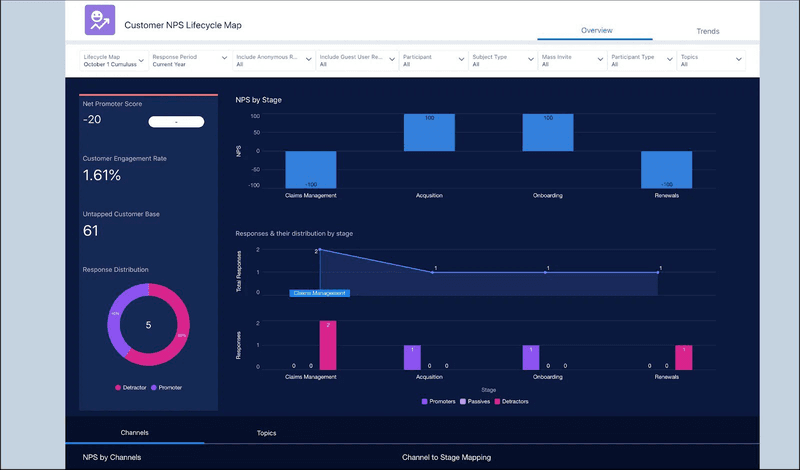The height and width of the screenshot is (470, 800).
Task: Click the Responses & their distribution by stage title
Action: click(294, 234)
